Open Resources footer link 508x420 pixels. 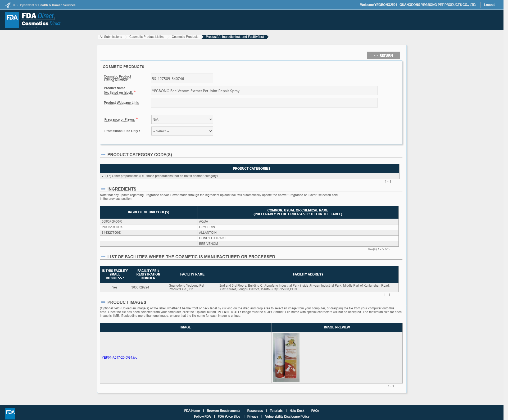255,411
